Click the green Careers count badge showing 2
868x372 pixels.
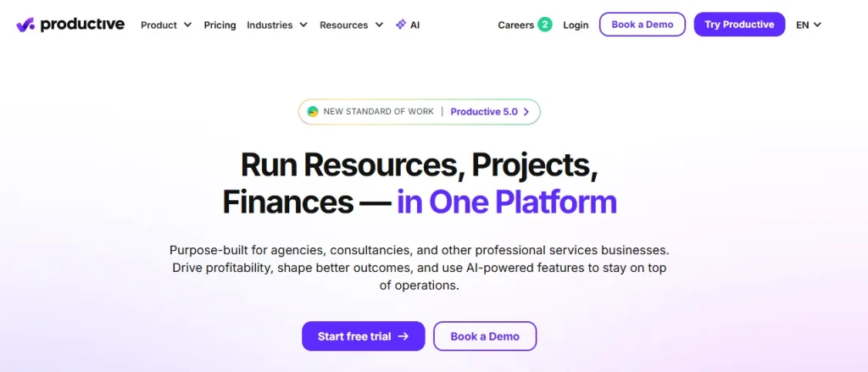[545, 25]
